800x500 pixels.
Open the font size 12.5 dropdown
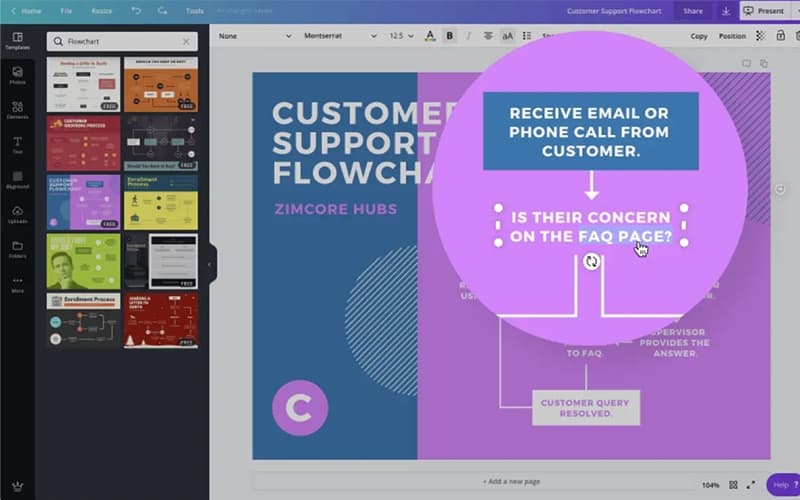click(x=401, y=36)
